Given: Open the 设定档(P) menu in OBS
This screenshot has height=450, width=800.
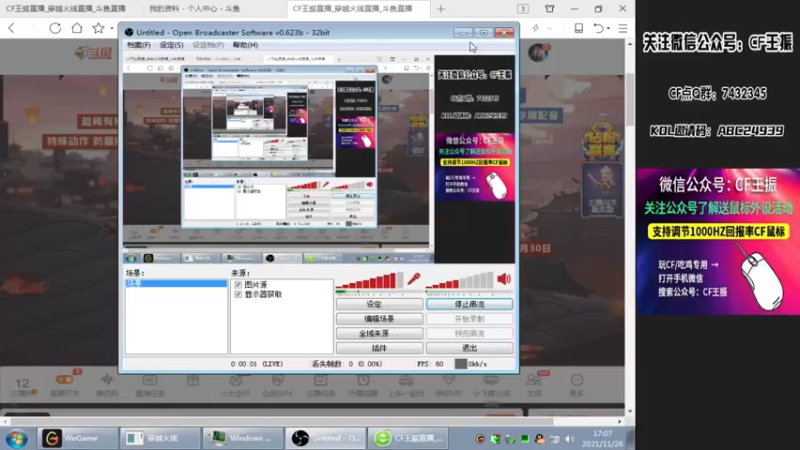Looking at the screenshot, I should click(x=208, y=45).
